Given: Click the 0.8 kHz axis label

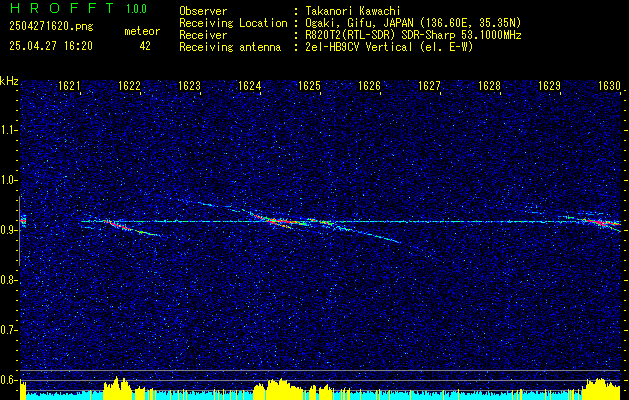Looking at the screenshot, I should (x=8, y=280).
